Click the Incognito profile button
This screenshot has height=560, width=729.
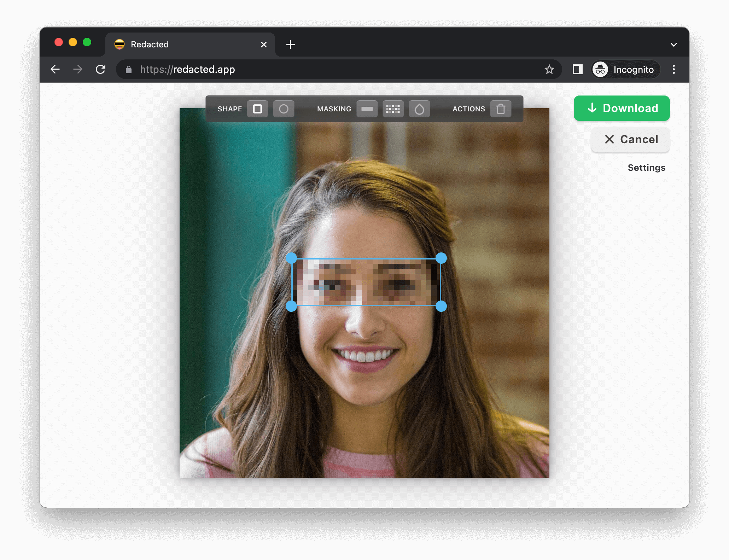click(625, 69)
